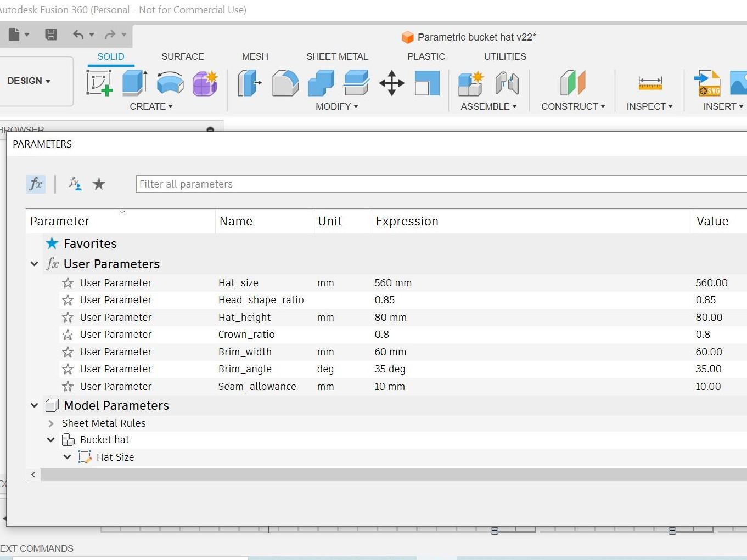Select the Favorites group row
This screenshot has width=747, height=560.
[386, 244]
